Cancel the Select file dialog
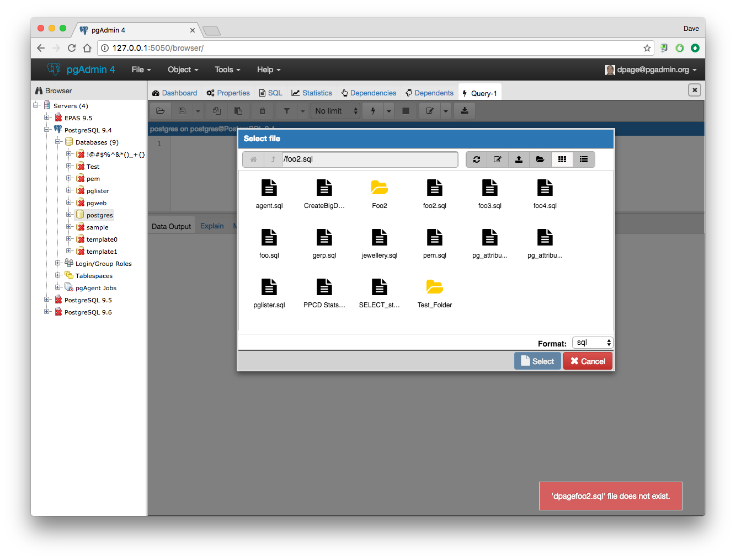Image resolution: width=736 pixels, height=560 pixels. pyautogui.click(x=588, y=361)
